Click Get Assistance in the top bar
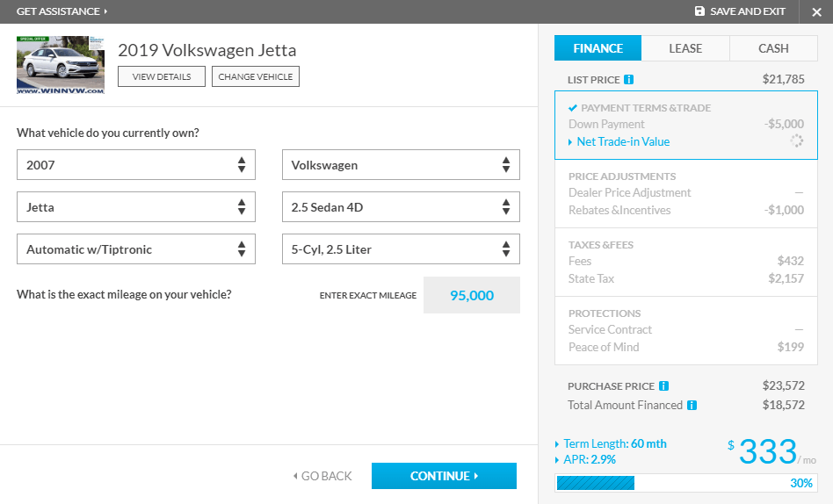The width and height of the screenshot is (833, 504). pos(62,11)
